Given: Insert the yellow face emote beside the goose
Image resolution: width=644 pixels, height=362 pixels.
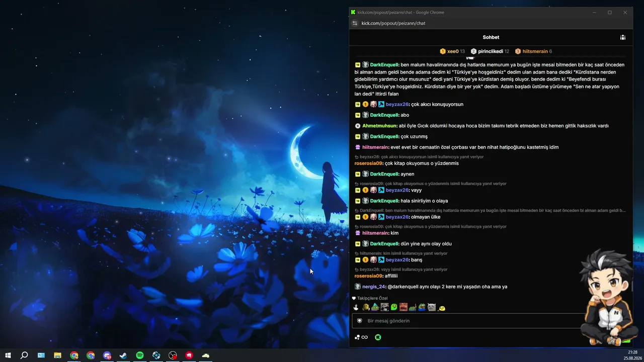Looking at the screenshot, I should click(366, 307).
